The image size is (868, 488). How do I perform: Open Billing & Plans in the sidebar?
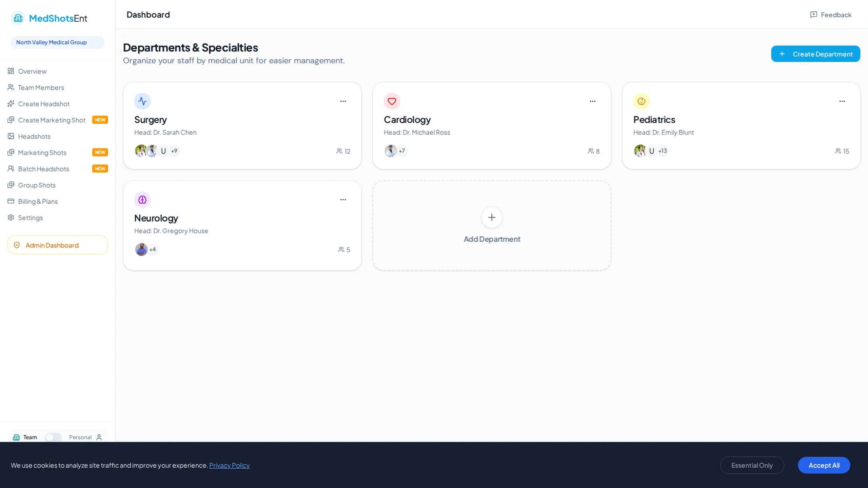click(x=38, y=201)
